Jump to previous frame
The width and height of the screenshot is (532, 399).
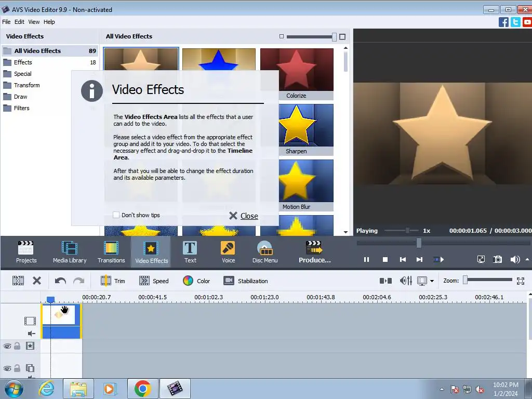[x=403, y=260]
